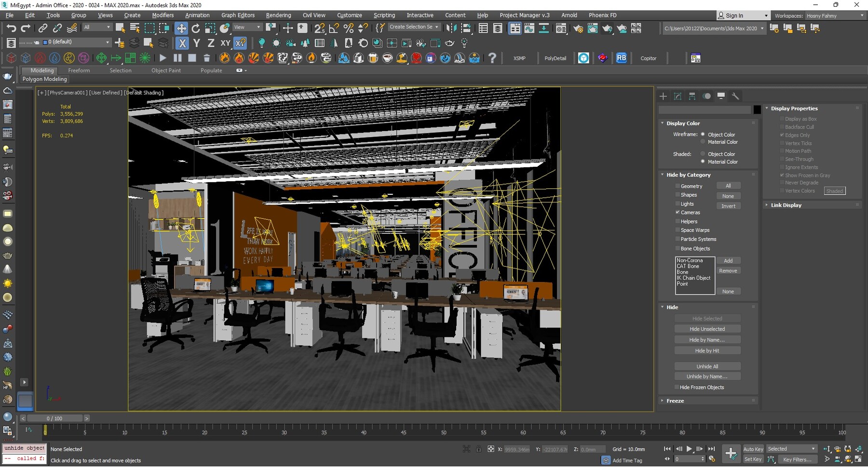The height and width of the screenshot is (470, 868).
Task: Switch to the Freeform ribbon tab
Action: 79,70
